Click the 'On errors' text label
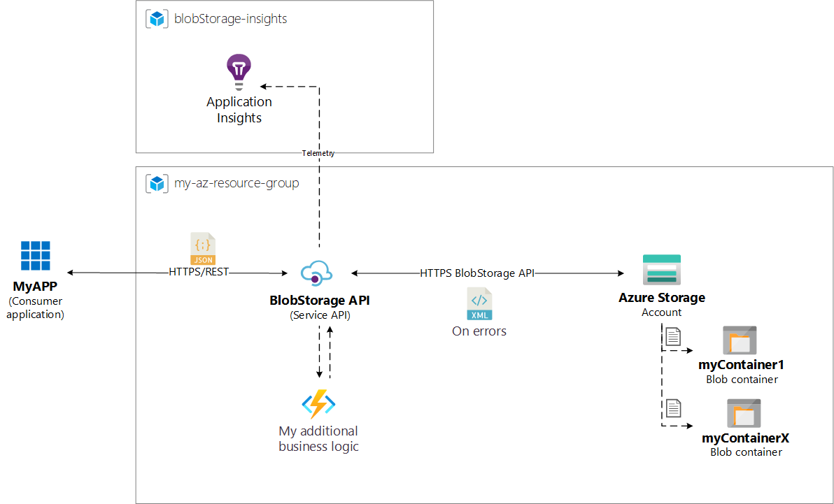 click(x=479, y=331)
